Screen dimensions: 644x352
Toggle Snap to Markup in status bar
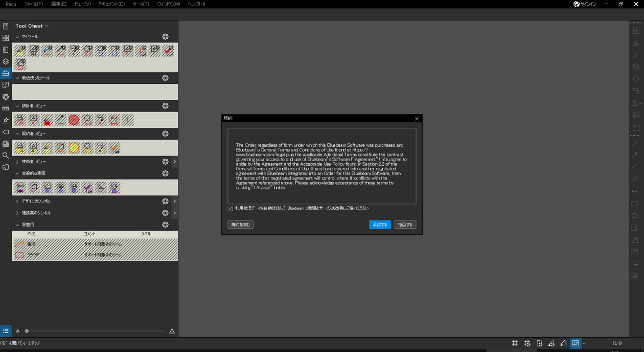point(551,343)
